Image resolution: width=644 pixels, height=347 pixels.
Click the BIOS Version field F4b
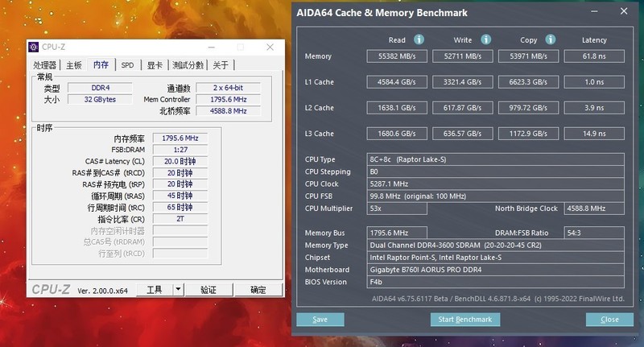coord(495,282)
